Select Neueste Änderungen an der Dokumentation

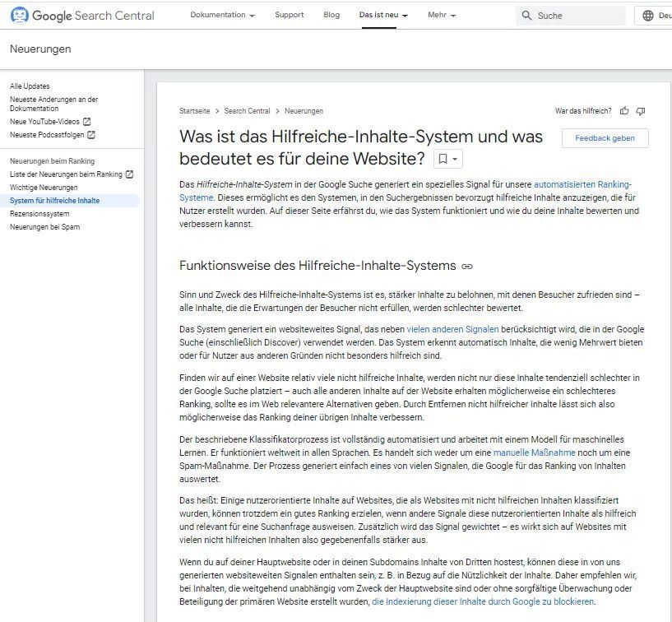coord(54,104)
